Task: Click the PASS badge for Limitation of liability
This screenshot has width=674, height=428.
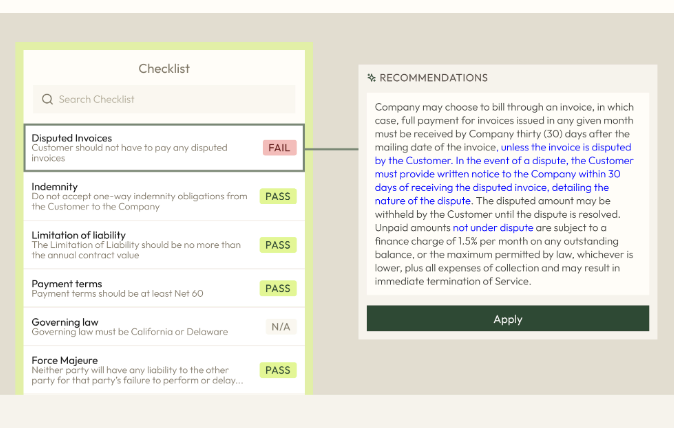Action: pyautogui.click(x=278, y=245)
